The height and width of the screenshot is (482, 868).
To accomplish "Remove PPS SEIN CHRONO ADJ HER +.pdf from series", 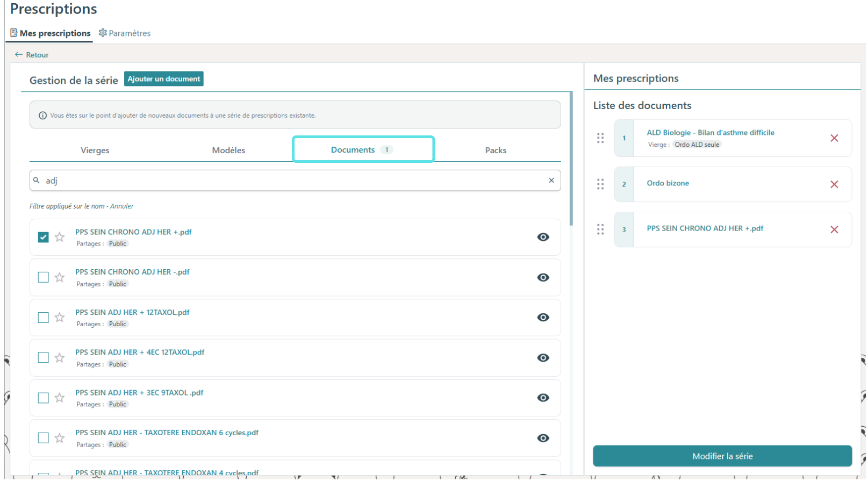I will tap(834, 229).
